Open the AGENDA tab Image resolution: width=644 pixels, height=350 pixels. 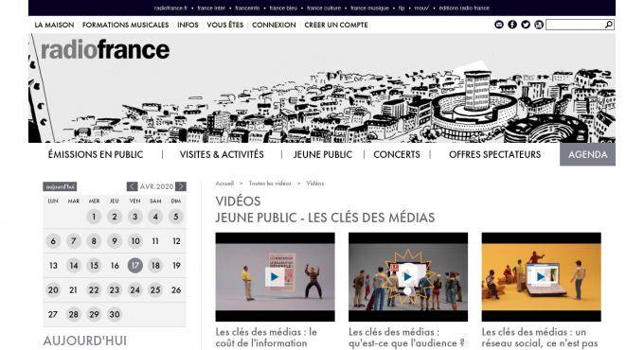tap(587, 154)
